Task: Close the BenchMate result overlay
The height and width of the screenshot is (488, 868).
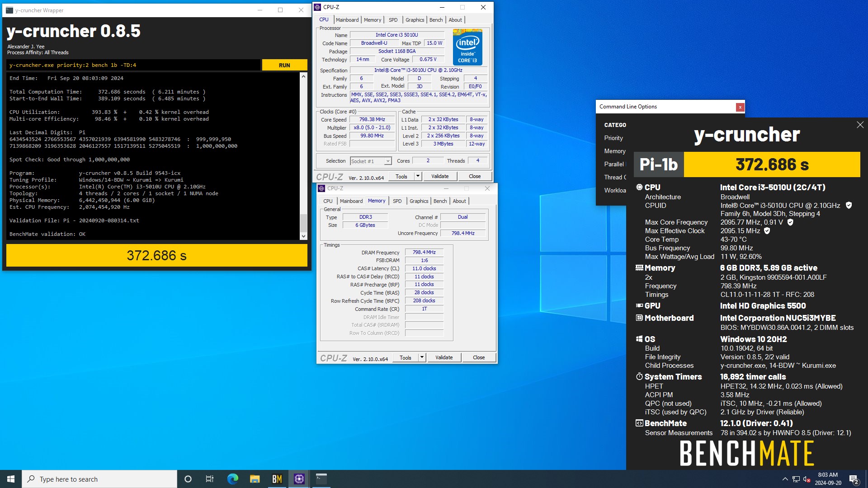Action: (860, 125)
